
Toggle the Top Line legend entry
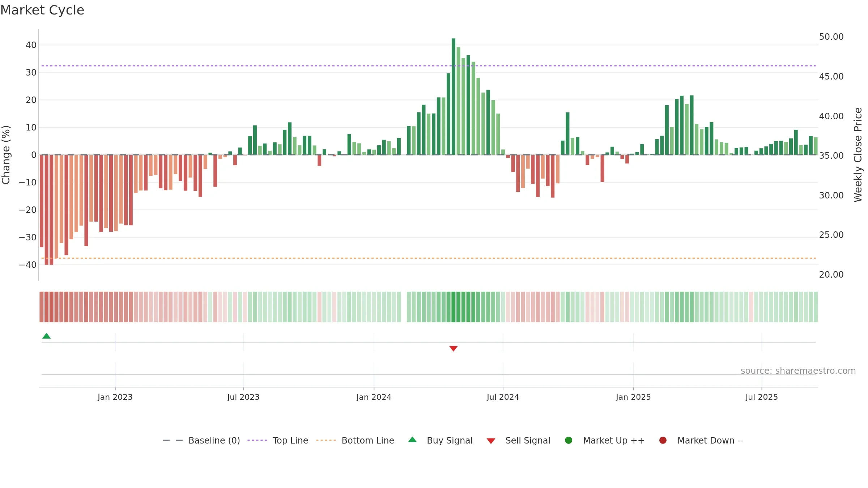click(x=278, y=440)
